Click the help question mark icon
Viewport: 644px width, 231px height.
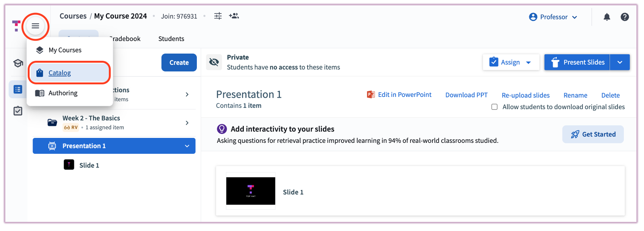point(625,17)
